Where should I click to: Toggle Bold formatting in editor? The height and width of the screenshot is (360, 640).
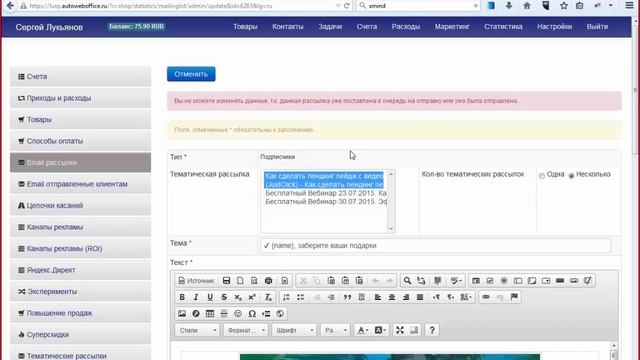click(182, 297)
